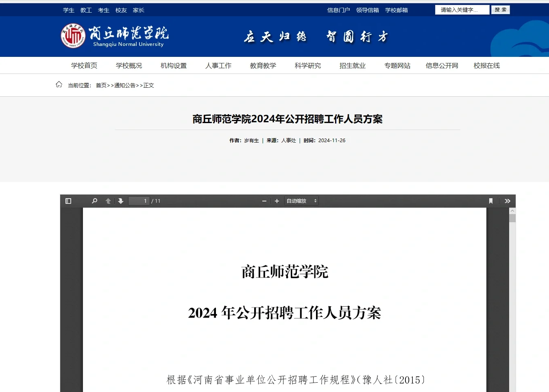The image size is (549, 392).
Task: Click the author name 岁有生
Action: point(251,141)
